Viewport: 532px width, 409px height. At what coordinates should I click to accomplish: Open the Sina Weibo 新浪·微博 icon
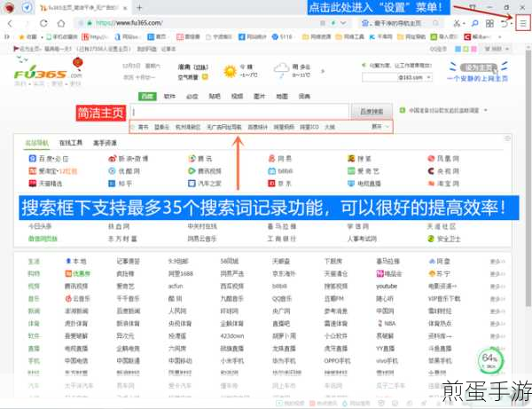click(113, 159)
